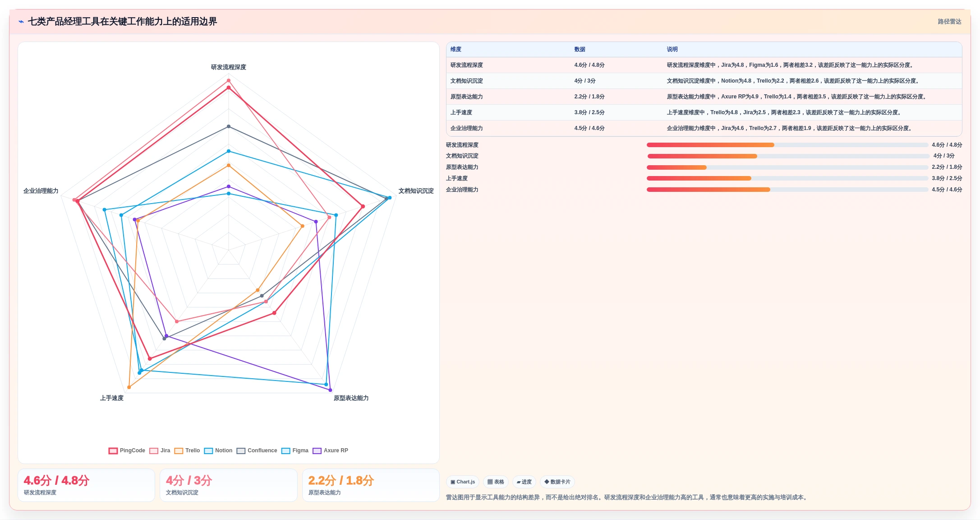The height and width of the screenshot is (520, 980).
Task: Select the 说明 column header
Action: coord(672,49)
